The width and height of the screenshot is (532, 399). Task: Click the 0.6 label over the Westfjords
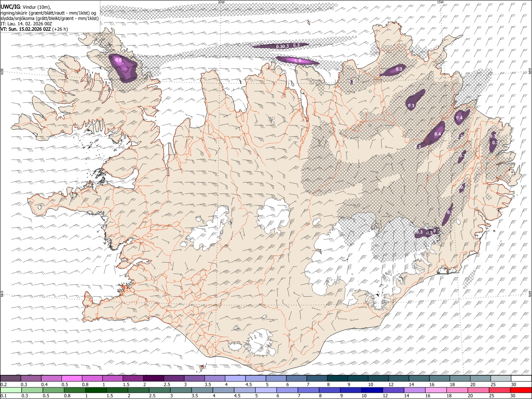[118, 60]
